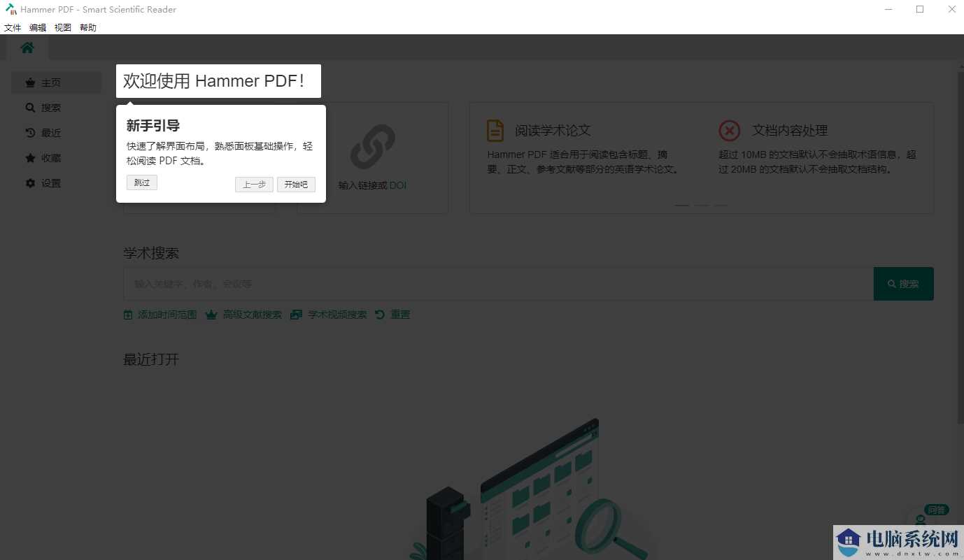Select third carousel indicator dash
Viewport: 964px width, 560px height.
(x=721, y=206)
